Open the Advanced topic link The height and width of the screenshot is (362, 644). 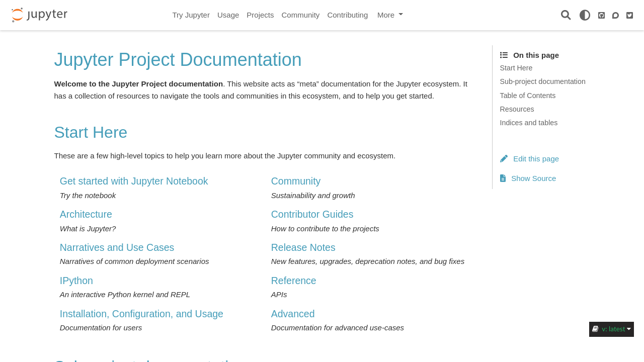[x=293, y=314]
